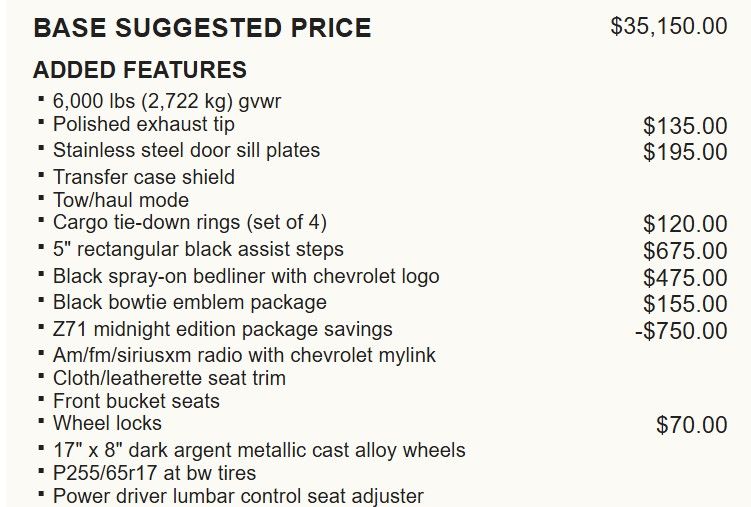The image size is (751, 507).
Task: Click the Polished exhaust tip item
Action: [144, 124]
